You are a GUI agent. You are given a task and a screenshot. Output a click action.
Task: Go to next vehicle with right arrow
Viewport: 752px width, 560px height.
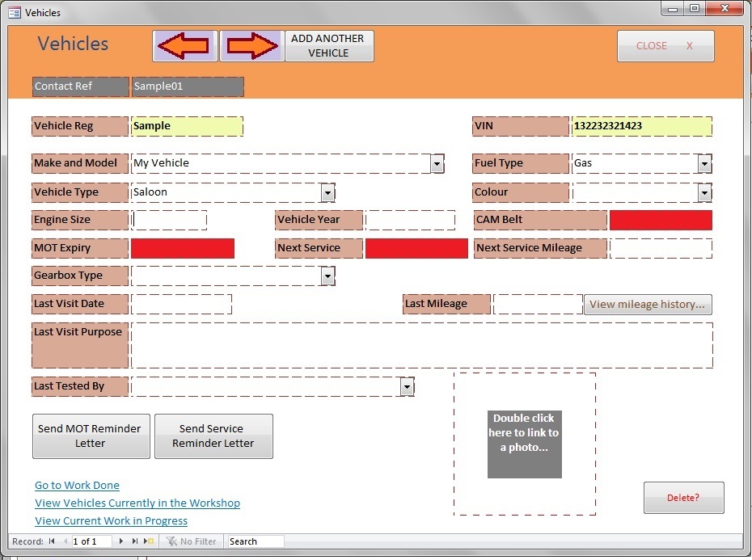pyautogui.click(x=251, y=46)
